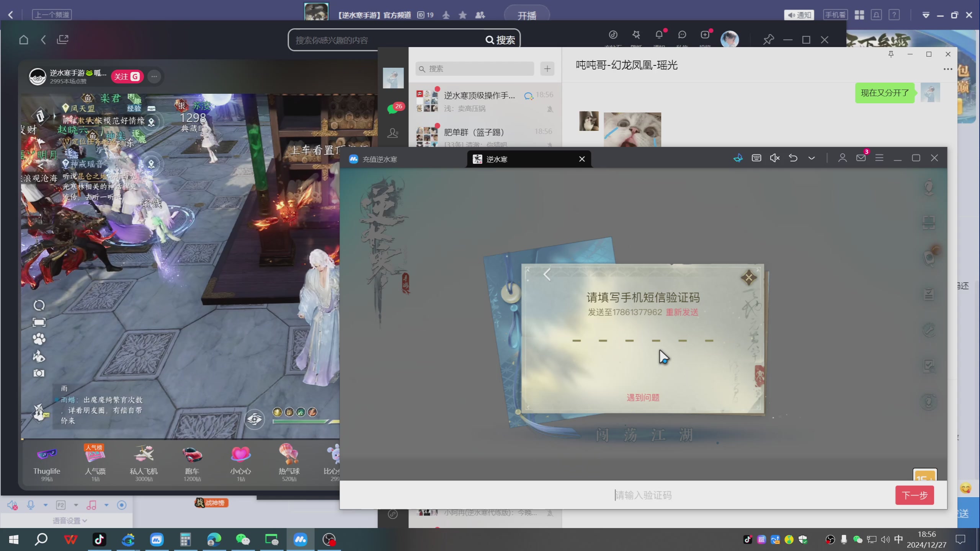Image resolution: width=980 pixels, height=551 pixels.
Task: Close the SMS verification dialog
Action: pos(749,278)
